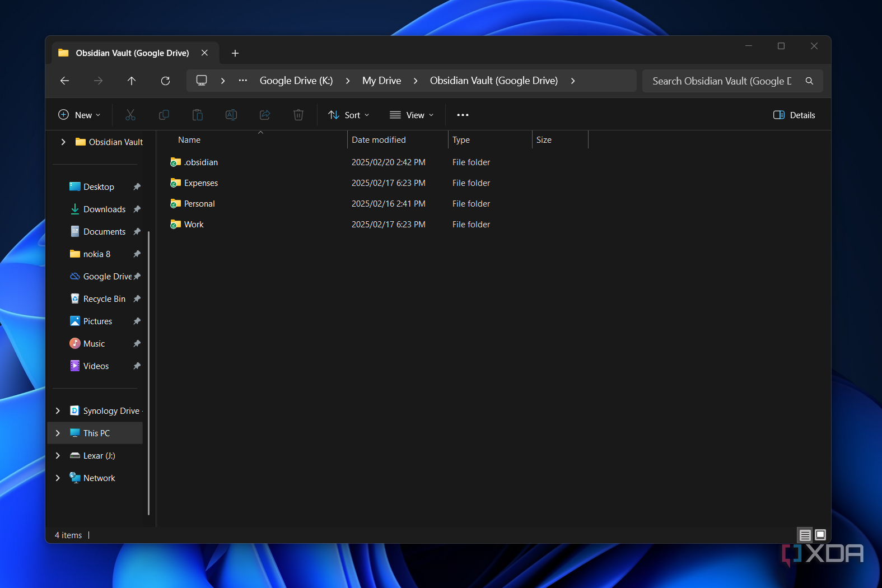The image size is (882, 588).
Task: Click the Search Obsidian Vault field
Action: [721, 81]
